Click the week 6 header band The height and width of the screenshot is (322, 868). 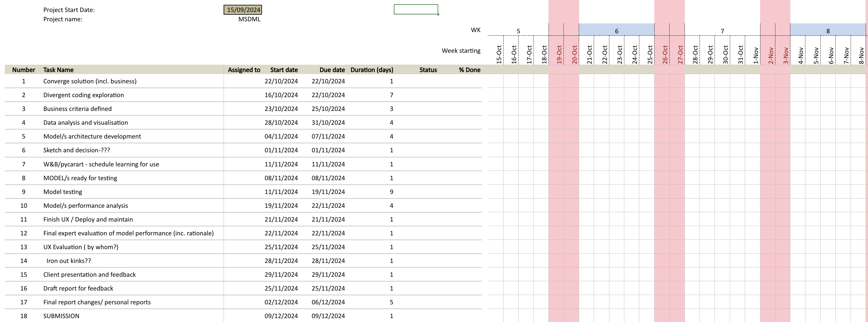[x=616, y=31]
